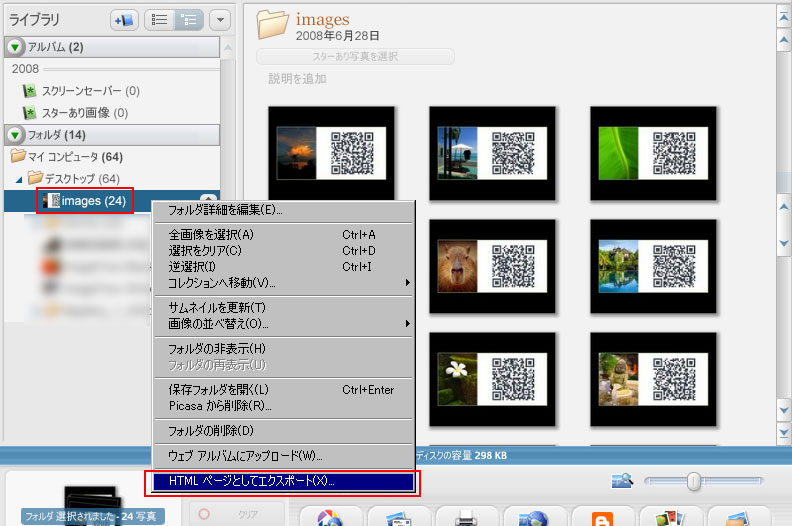Jump to top with the double-up scroll arrow
This screenshot has height=526, width=792.
coord(784,18)
